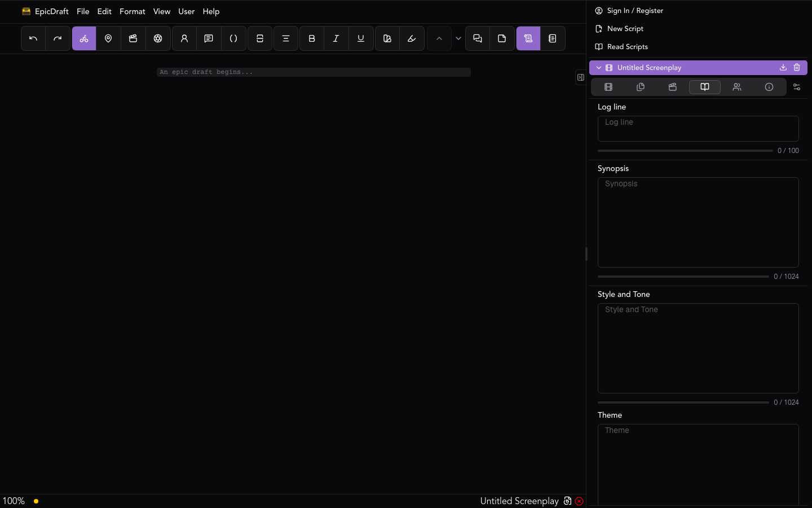Download the Untitled Screenplay
Screen dimensions: 812x508
783,68
